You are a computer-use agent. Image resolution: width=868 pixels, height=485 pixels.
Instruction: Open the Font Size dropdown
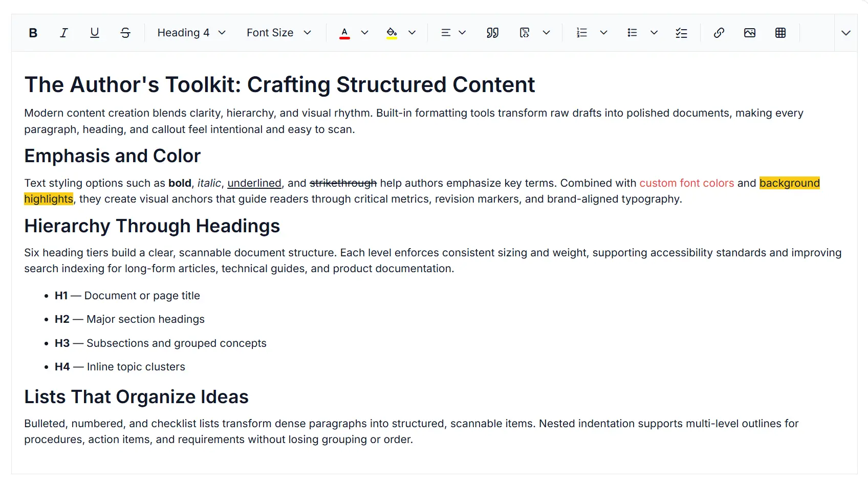coord(279,33)
